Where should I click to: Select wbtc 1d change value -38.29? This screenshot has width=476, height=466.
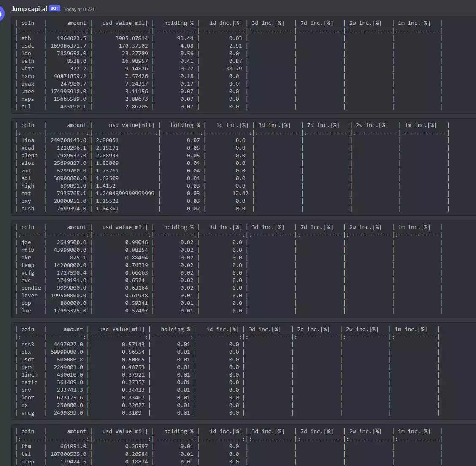click(233, 69)
